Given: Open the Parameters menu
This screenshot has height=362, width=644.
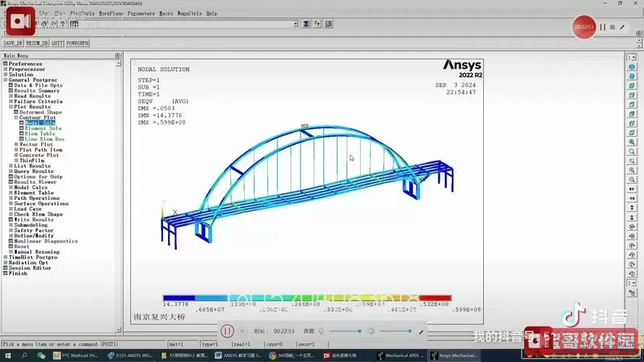Looking at the screenshot, I should 141,14.
